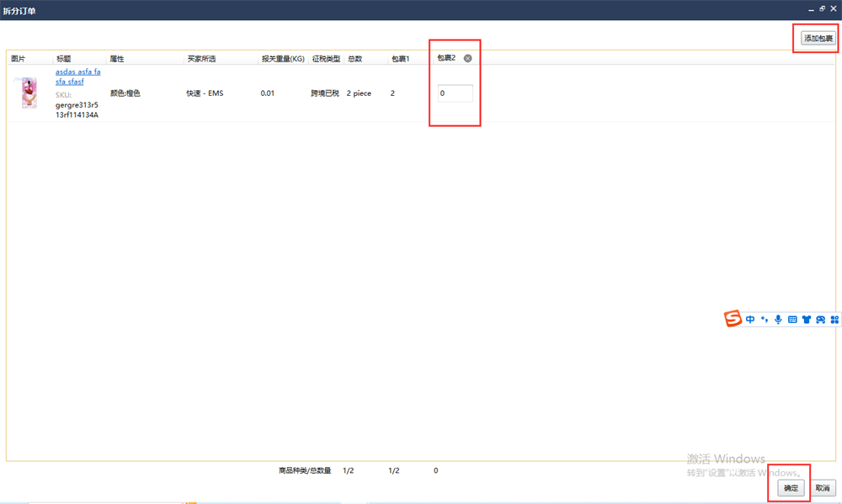The image size is (842, 504).
Task: Click the Sogou input method S logo
Action: 733,318
